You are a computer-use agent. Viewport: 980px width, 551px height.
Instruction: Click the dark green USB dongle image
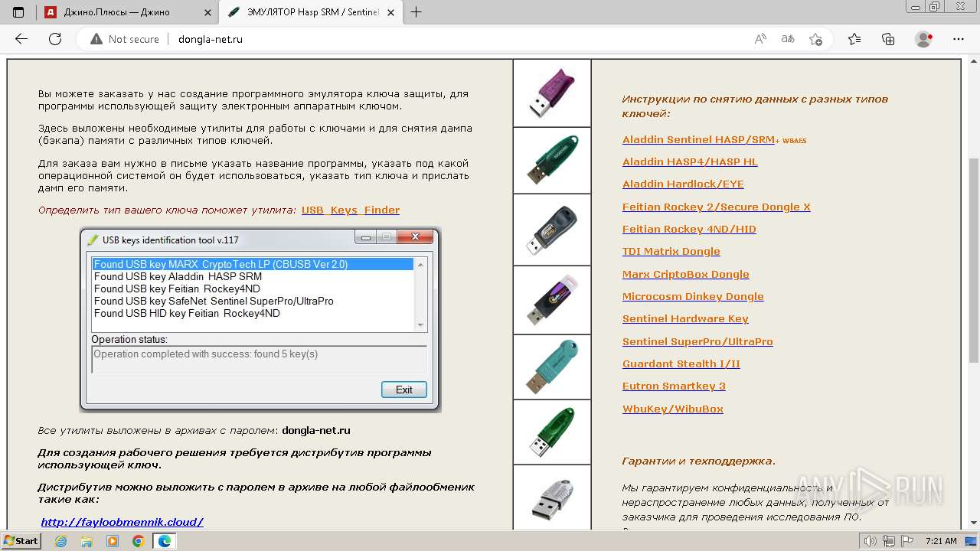(x=552, y=160)
